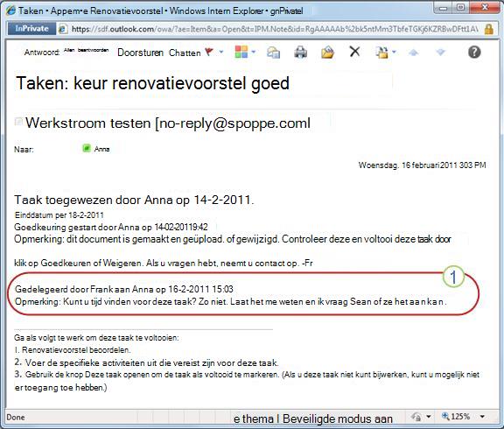Click the Goedkeuring gestart door Anna line
The image size is (504, 429).
pyautogui.click(x=111, y=227)
